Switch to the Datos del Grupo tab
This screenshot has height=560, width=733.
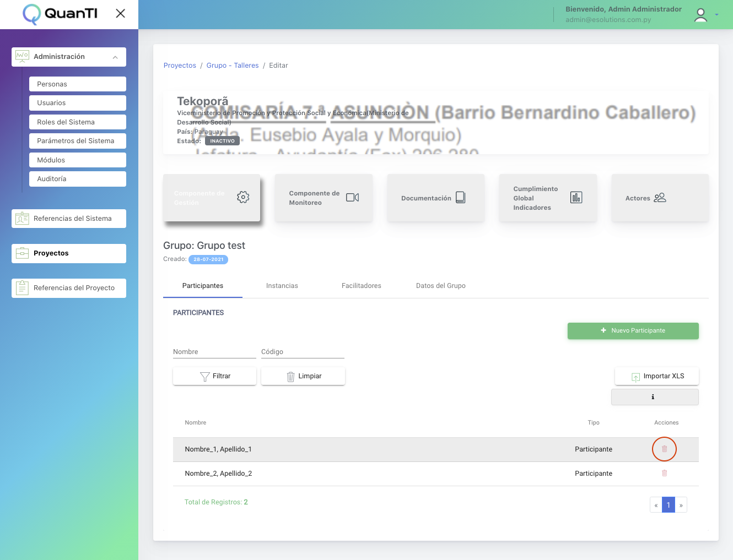click(x=441, y=286)
